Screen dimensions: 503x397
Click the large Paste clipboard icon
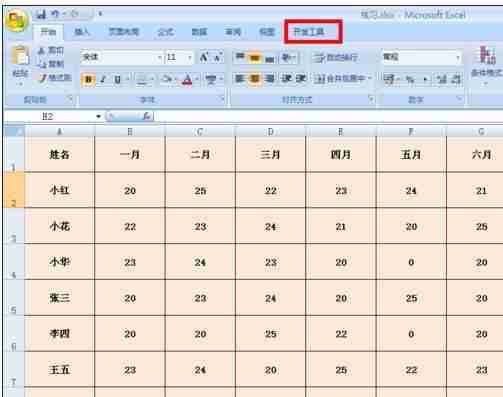(20, 55)
